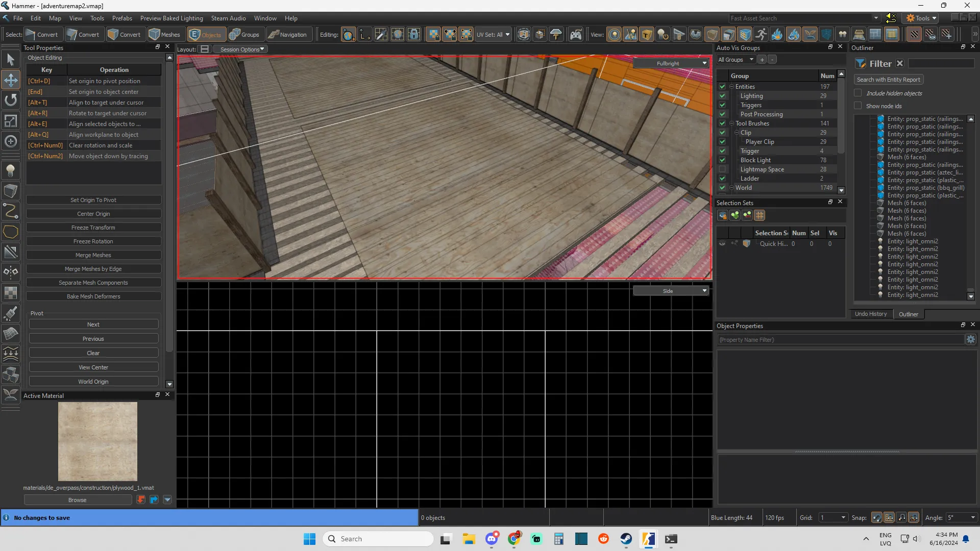Click the plywood active material thumbnail
Screen dimensions: 980x551
coord(97,441)
